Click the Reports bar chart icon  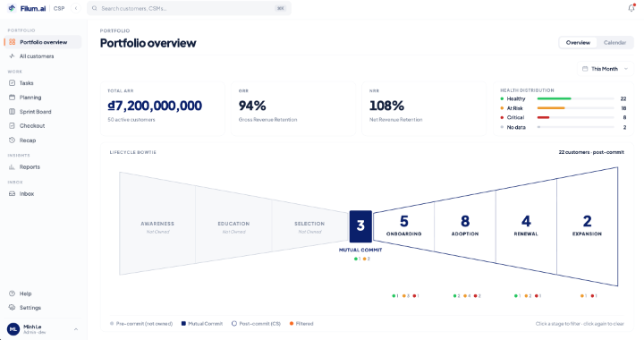[12, 167]
